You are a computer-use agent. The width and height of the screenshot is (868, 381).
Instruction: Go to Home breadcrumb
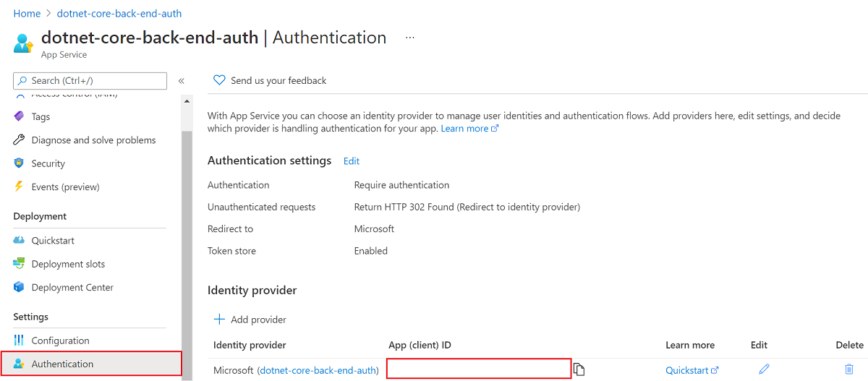(27, 13)
